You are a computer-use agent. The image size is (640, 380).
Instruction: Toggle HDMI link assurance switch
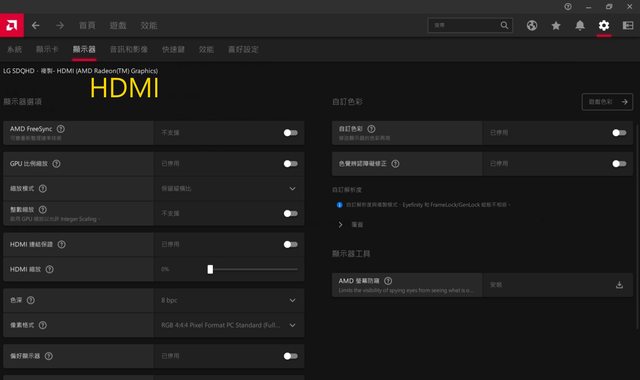click(291, 244)
